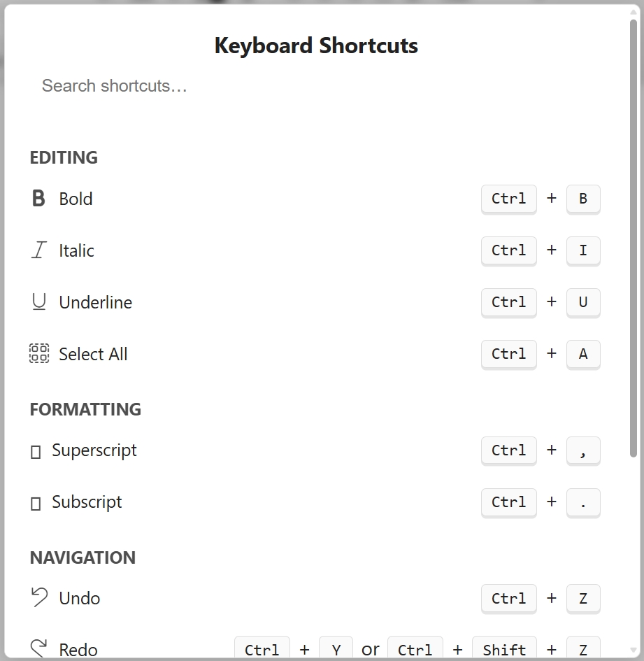Click the Ctrl key in Undo row
The width and height of the screenshot is (644, 661).
pos(508,599)
